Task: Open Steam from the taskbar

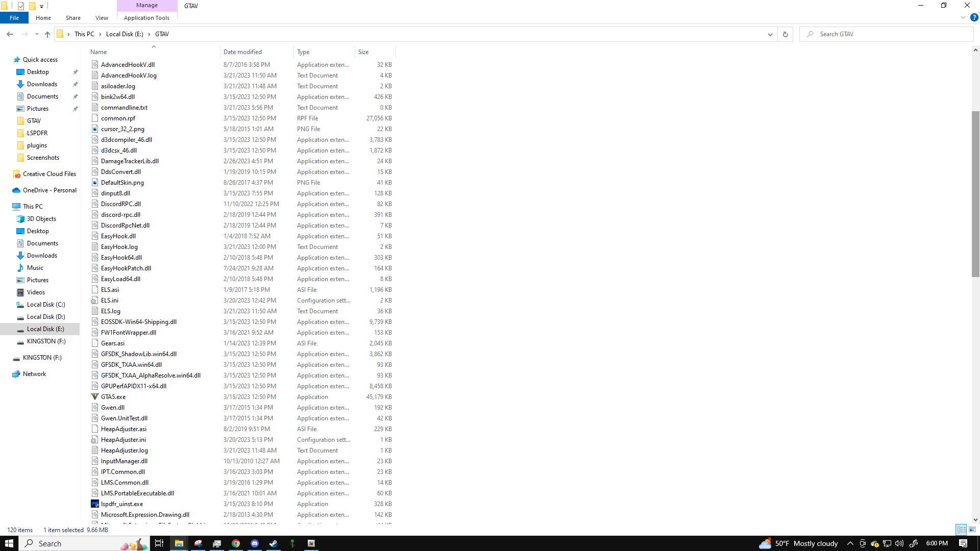Action: point(274,543)
